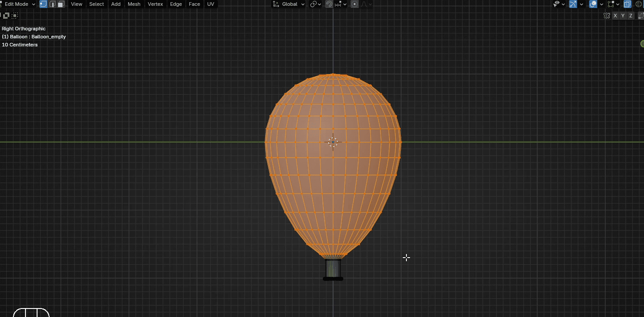Expand the pivot point dropdown
The width and height of the screenshot is (644, 317).
316,4
